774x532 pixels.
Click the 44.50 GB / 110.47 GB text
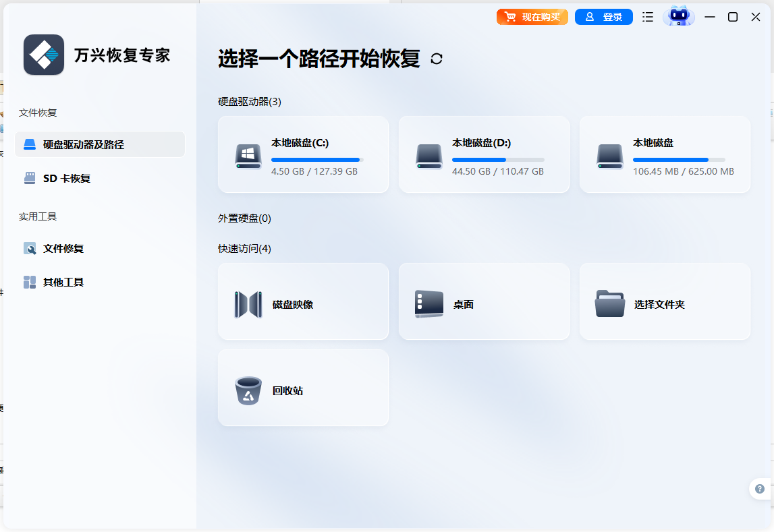click(x=498, y=171)
